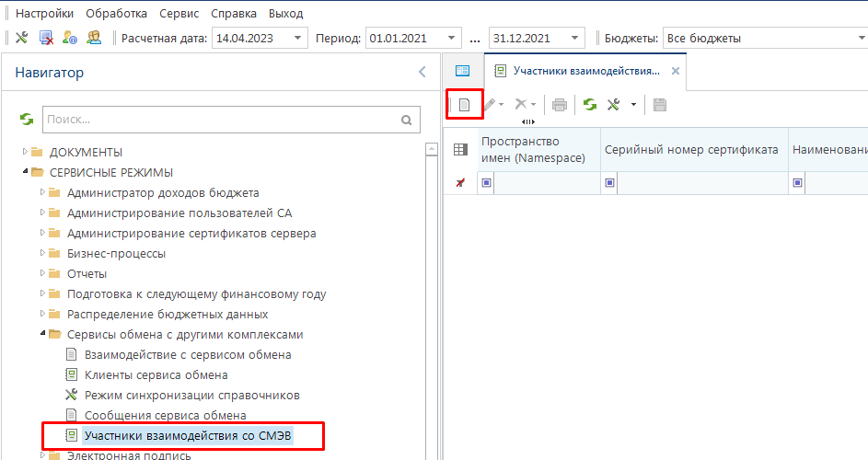Viewport: 868px width, 460px height.
Task: Close the Участники взаимодействия tab
Action: [x=676, y=71]
